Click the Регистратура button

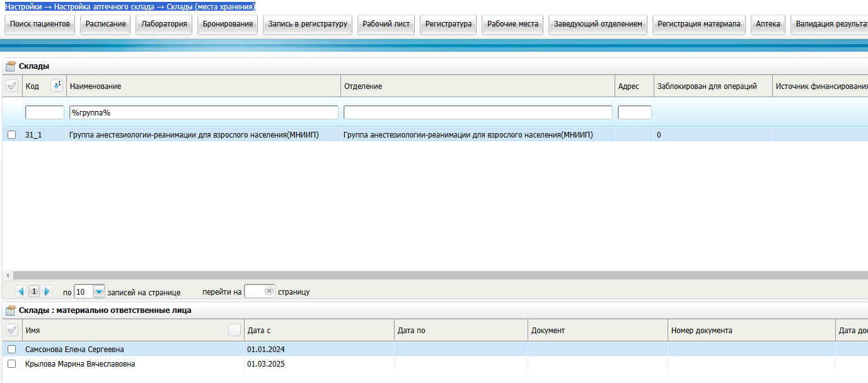448,24
